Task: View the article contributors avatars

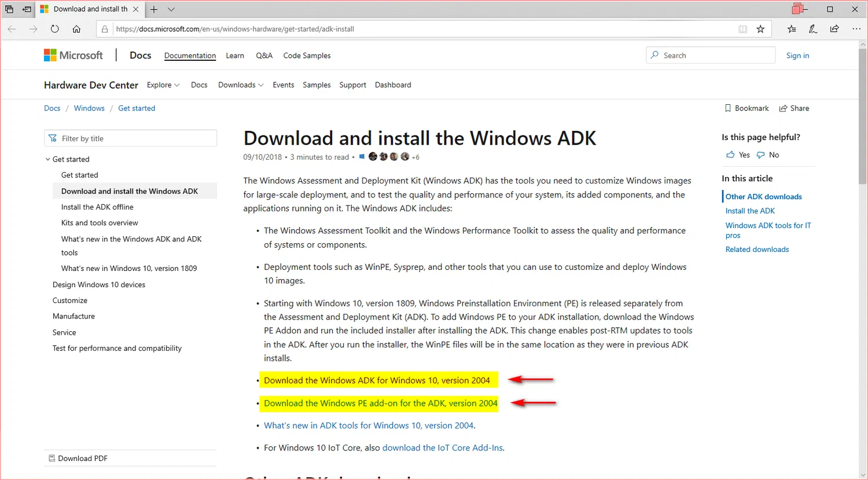Action: click(389, 157)
